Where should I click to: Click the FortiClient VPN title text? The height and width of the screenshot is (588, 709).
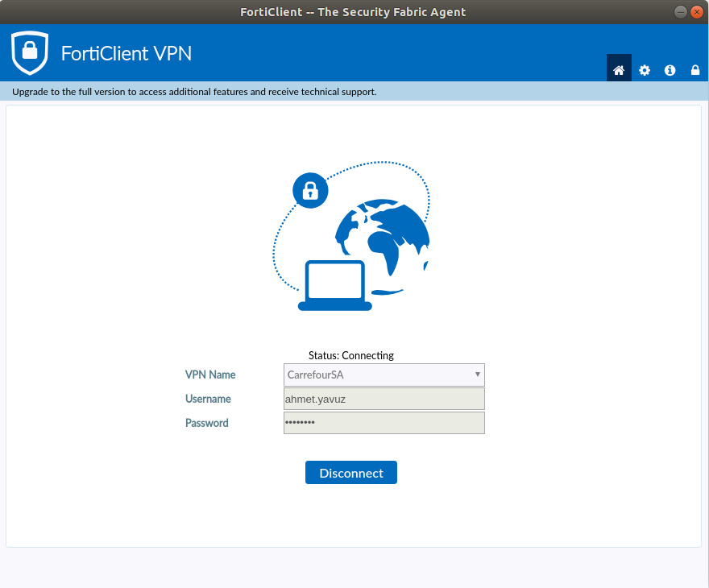point(126,53)
